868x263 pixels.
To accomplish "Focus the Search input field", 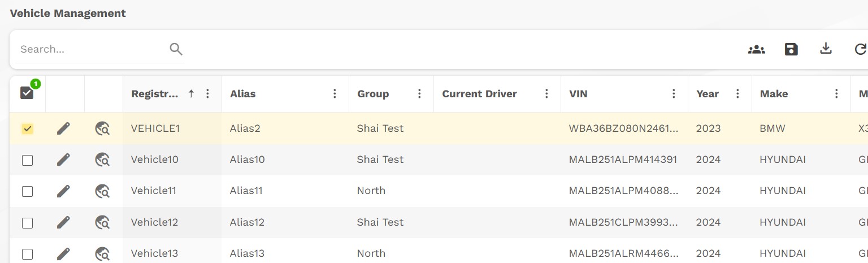I will pyautogui.click(x=90, y=49).
